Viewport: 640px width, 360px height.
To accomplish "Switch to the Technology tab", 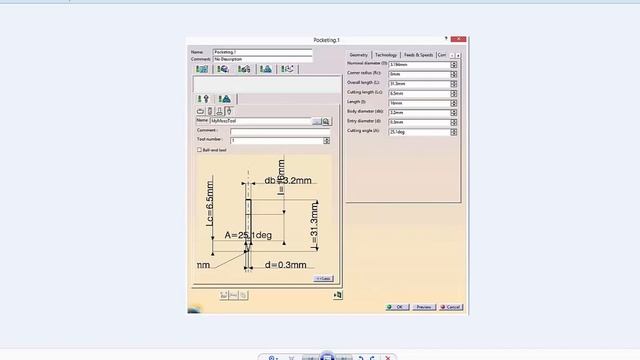I will (x=386, y=55).
